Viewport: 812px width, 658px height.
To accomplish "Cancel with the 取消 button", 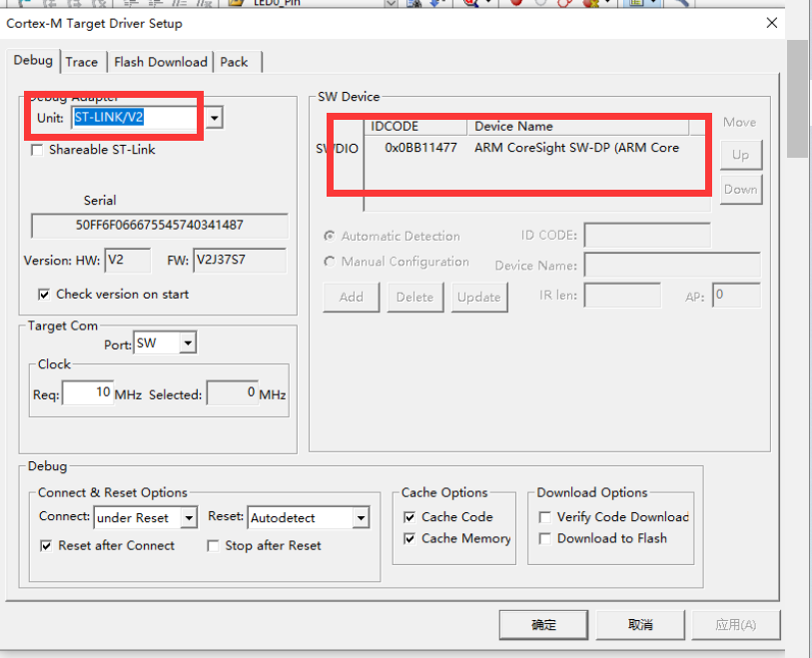I will (640, 625).
